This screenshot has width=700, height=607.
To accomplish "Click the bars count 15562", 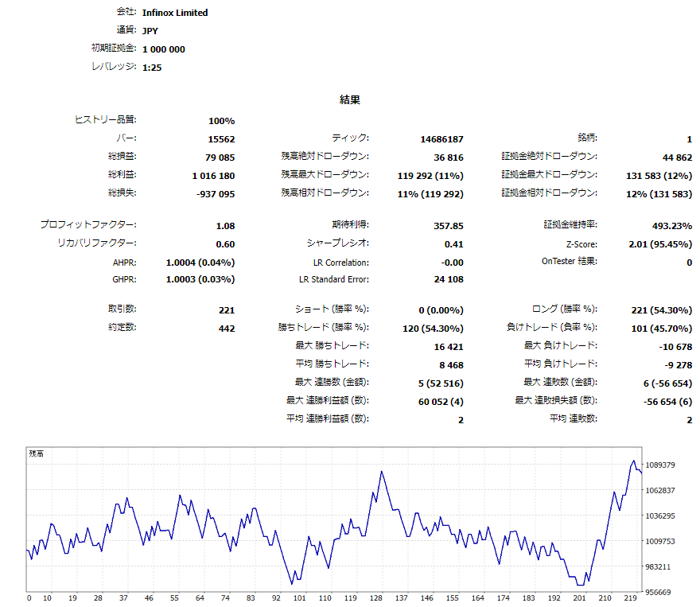I will point(221,138).
